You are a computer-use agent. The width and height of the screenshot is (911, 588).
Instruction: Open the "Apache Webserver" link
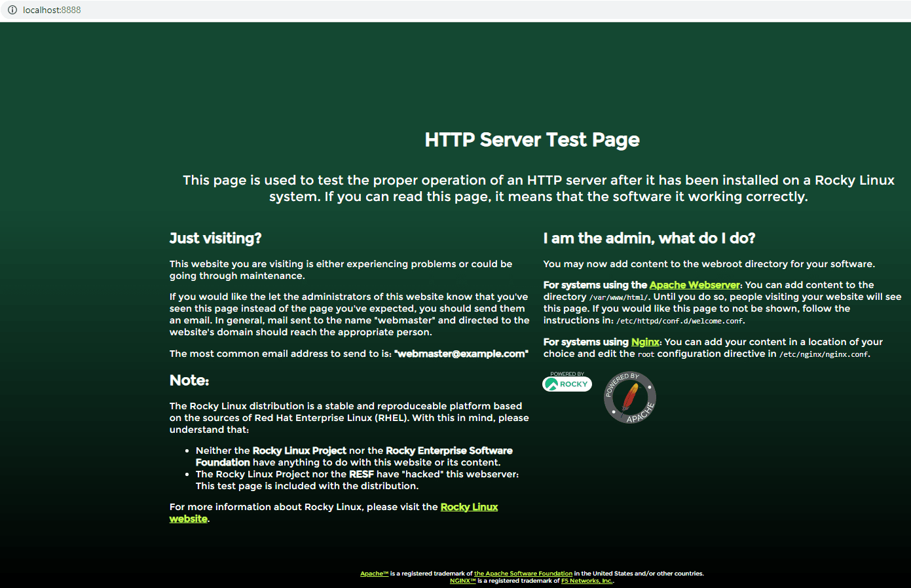(x=695, y=285)
